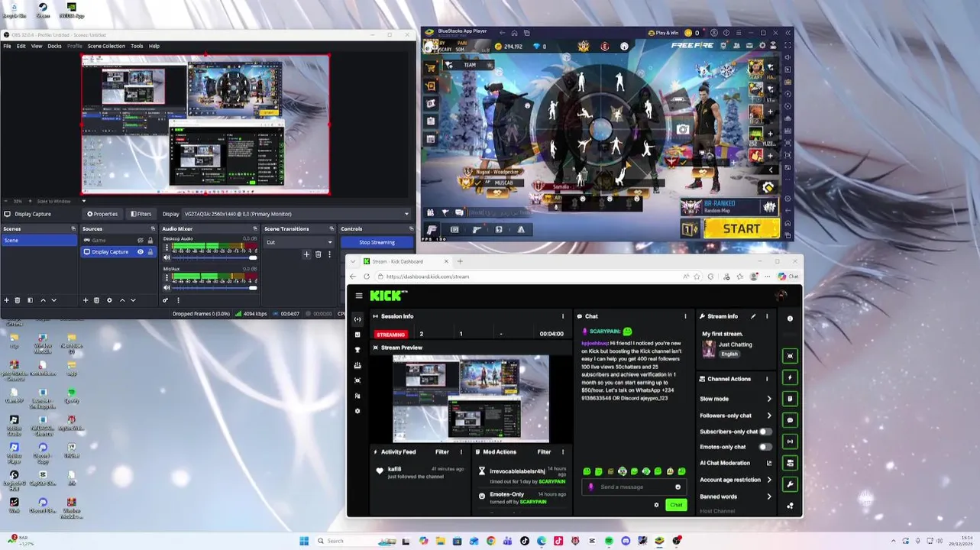Mute Mic/Aux speaker icon
This screenshot has height=550, width=980.
167,287
